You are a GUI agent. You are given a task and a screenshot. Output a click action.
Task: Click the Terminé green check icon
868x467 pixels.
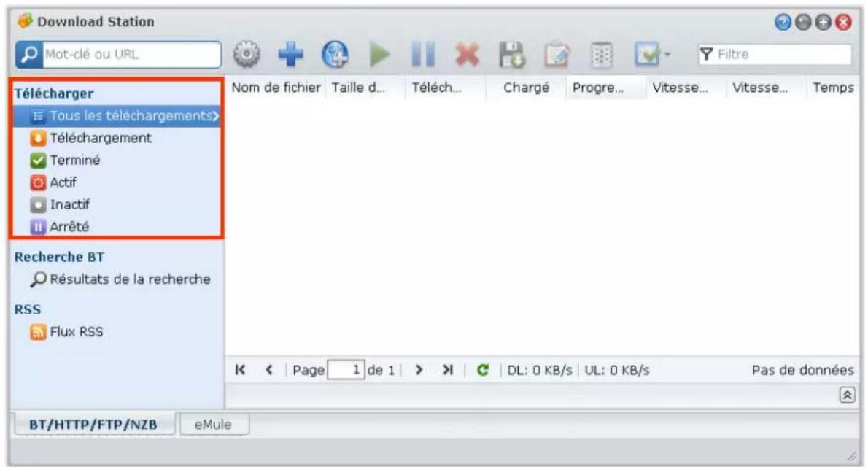click(x=38, y=161)
